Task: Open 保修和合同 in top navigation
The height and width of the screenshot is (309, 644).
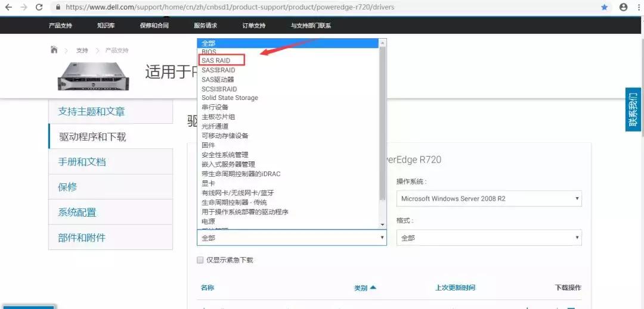Action: tap(154, 26)
